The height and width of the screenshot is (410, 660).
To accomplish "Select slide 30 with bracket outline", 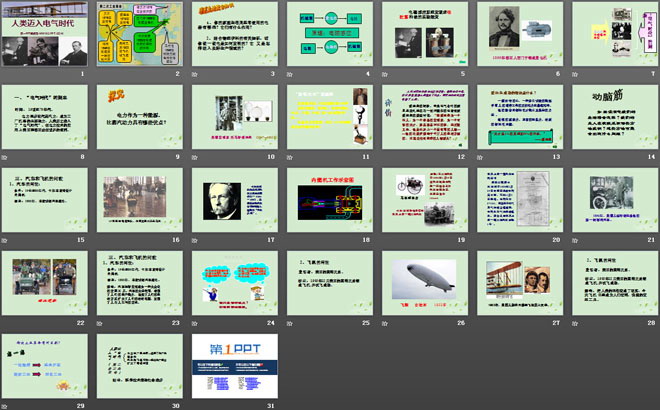I will point(140,366).
